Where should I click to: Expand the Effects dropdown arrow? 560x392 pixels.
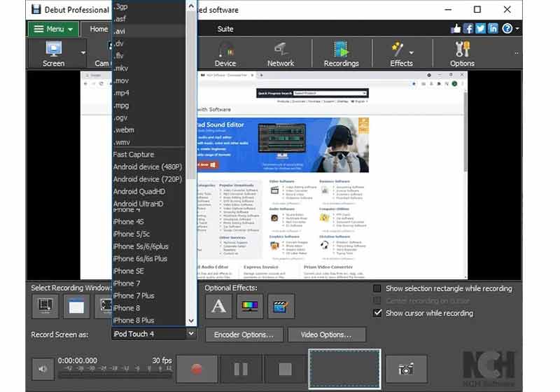tap(412, 52)
